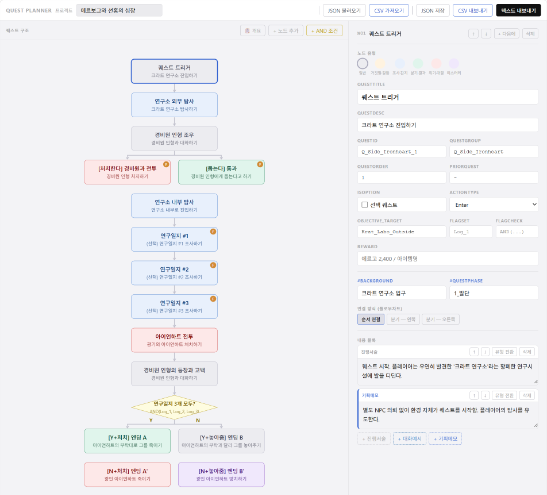Select the 연구소 외부 탐사 node
Viewport: 547px width, 495px height.
174,105
